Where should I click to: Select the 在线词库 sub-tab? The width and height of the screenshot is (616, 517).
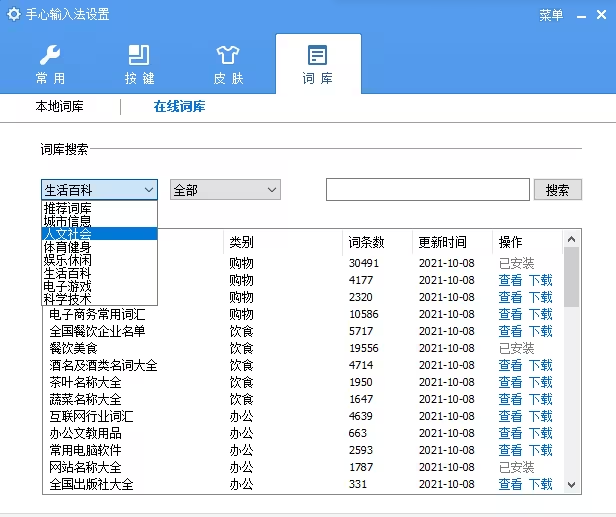pyautogui.click(x=179, y=106)
